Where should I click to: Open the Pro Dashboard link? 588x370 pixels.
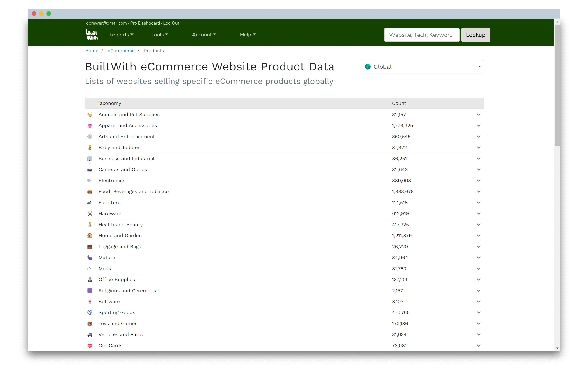tap(145, 23)
